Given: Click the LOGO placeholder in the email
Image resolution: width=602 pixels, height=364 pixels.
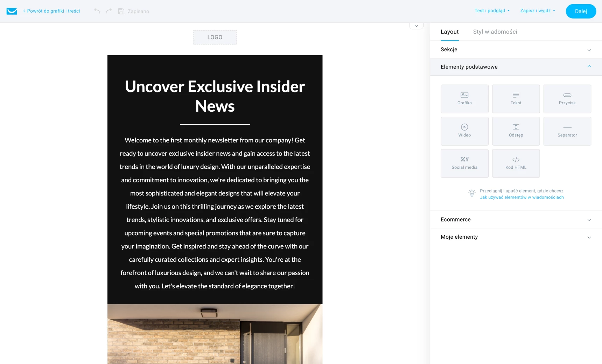Looking at the screenshot, I should pyautogui.click(x=215, y=37).
